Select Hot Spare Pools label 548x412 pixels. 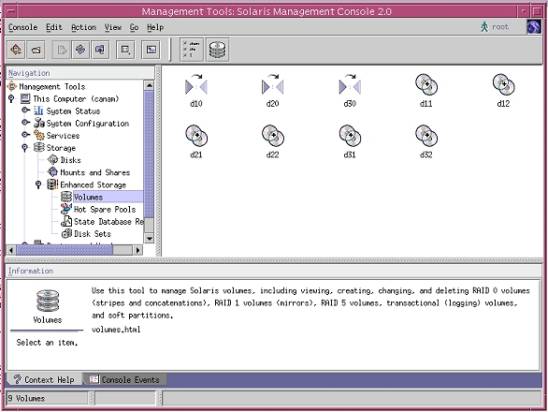104,209
